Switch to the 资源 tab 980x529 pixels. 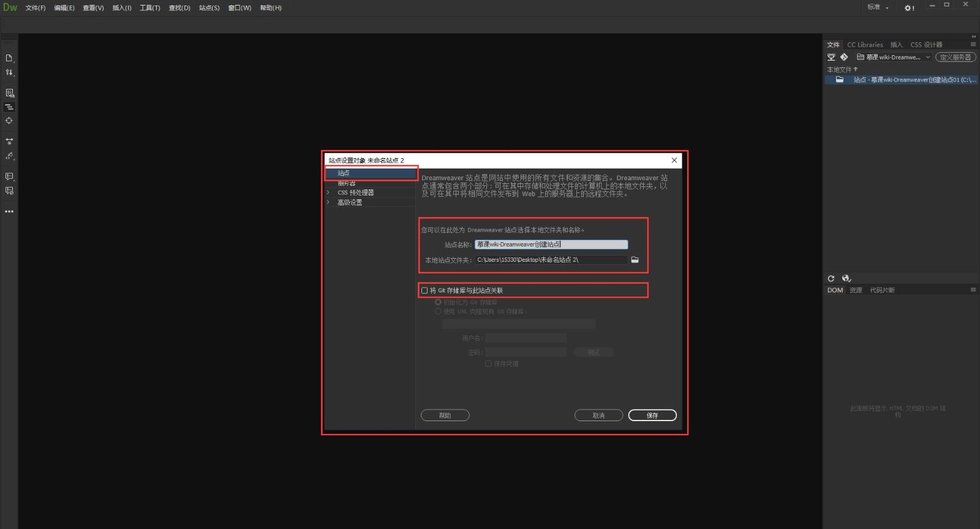point(856,290)
